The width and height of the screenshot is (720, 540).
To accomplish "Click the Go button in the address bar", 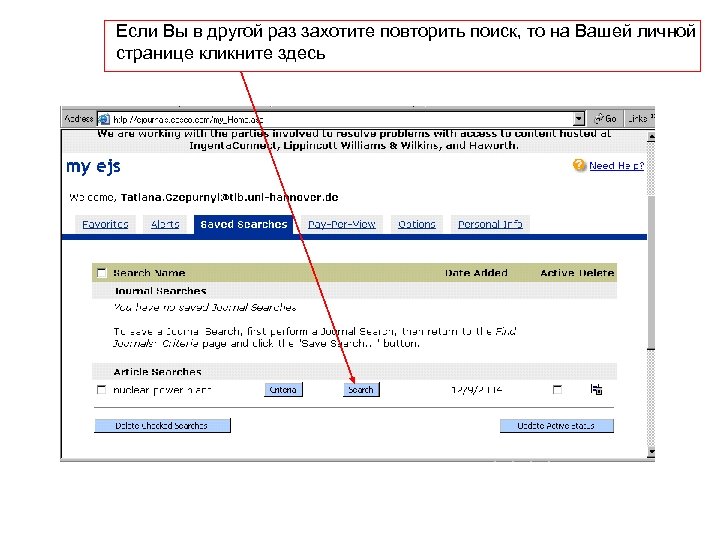I will [x=605, y=119].
